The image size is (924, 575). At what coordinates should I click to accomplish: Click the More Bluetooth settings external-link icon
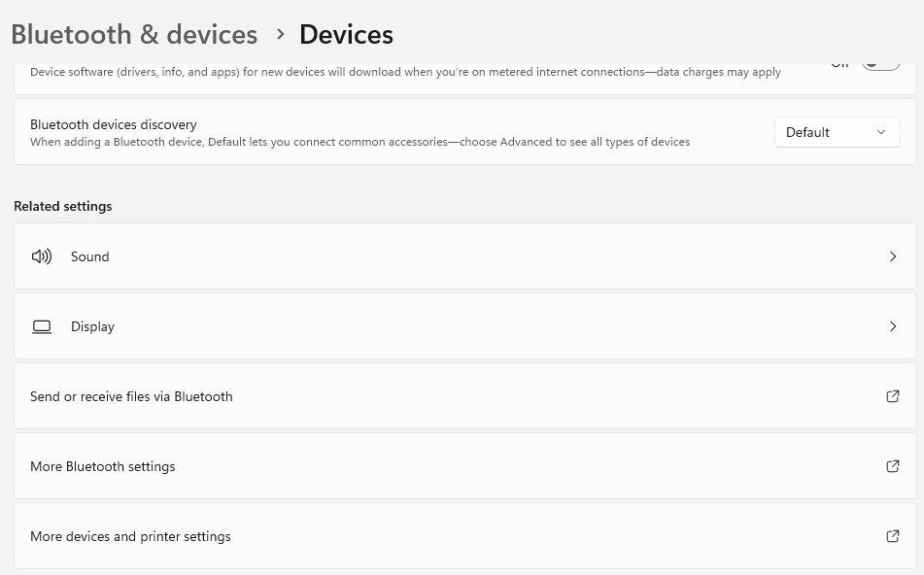pyautogui.click(x=893, y=466)
